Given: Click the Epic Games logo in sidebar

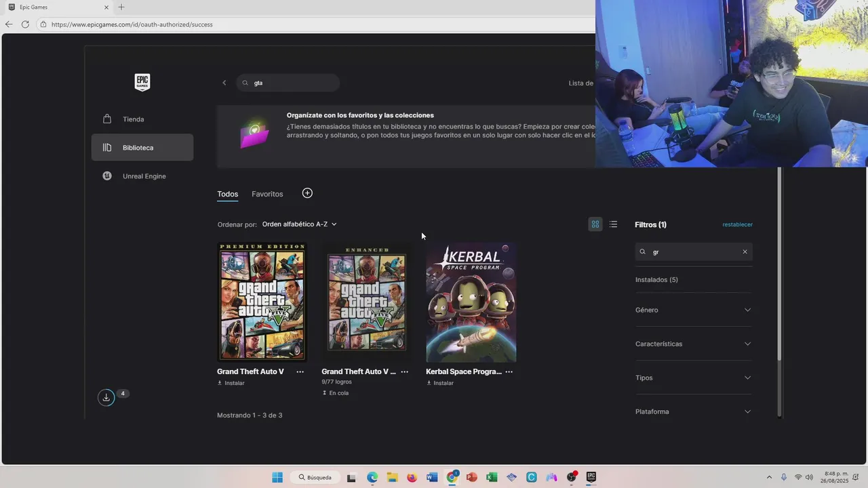Looking at the screenshot, I should [x=142, y=83].
